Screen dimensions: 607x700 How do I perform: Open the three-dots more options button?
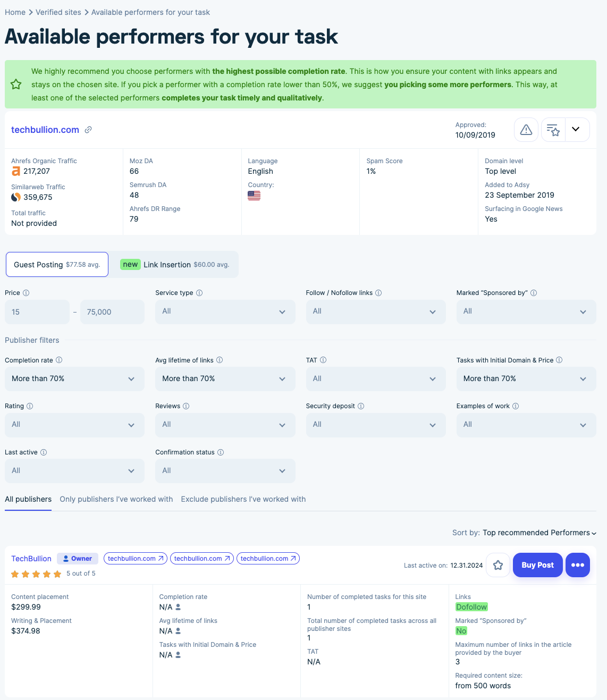coord(577,565)
